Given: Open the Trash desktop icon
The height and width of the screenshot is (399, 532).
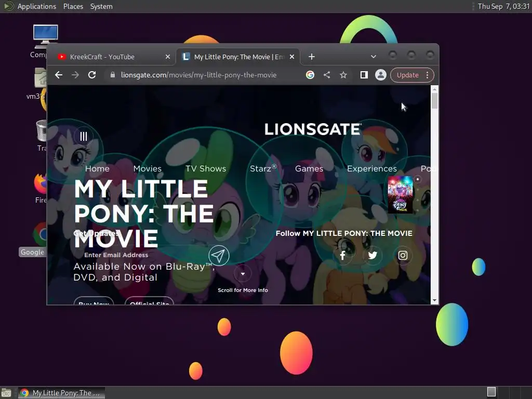Looking at the screenshot, I should 42,131.
